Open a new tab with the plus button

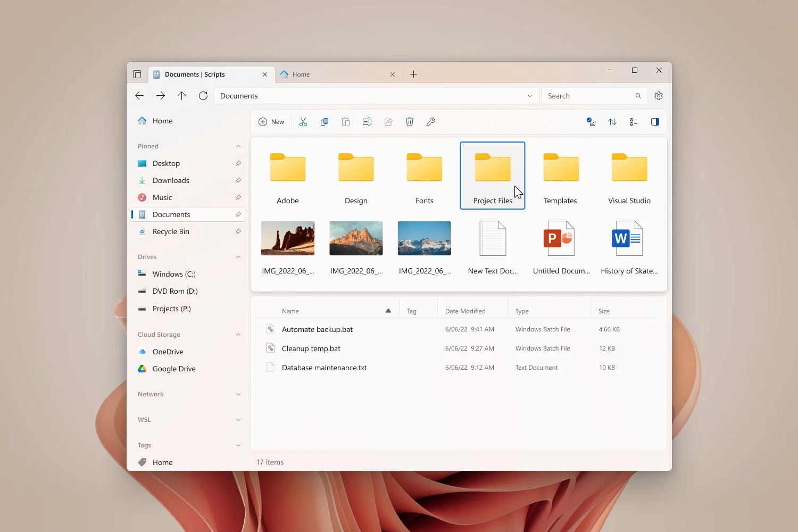[x=414, y=74]
